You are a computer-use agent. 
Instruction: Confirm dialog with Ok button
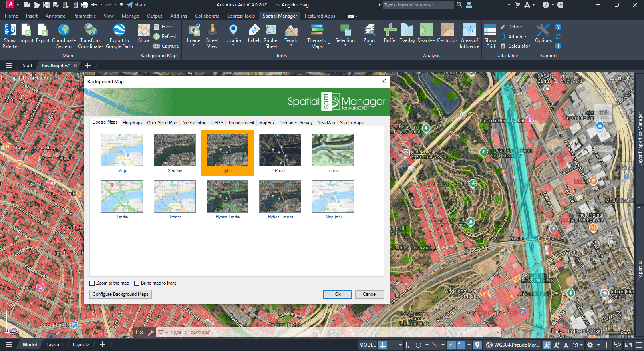[x=338, y=294]
